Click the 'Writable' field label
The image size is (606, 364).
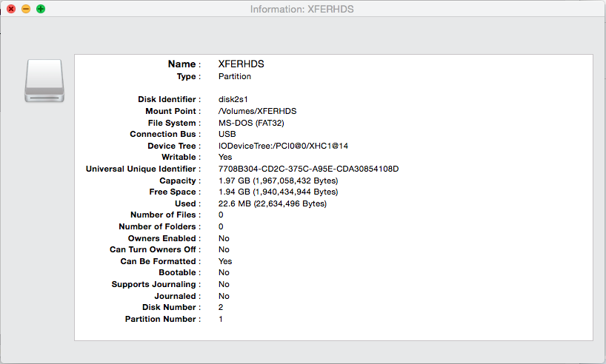click(x=179, y=157)
